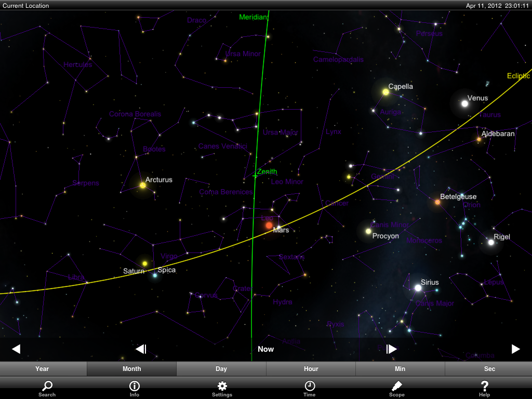Image resolution: width=532 pixels, height=399 pixels.
Task: Play time forward with right arrow
Action: (515, 349)
